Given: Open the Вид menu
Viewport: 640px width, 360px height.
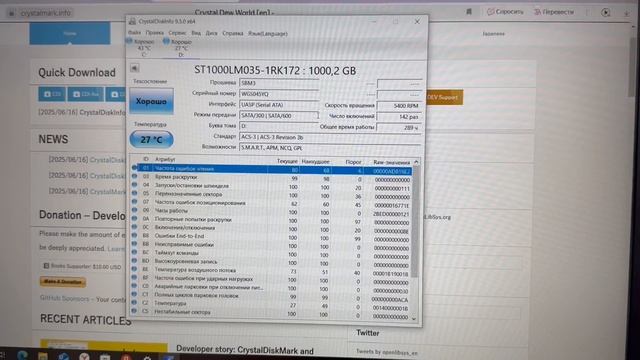Looking at the screenshot, I should coord(196,33).
